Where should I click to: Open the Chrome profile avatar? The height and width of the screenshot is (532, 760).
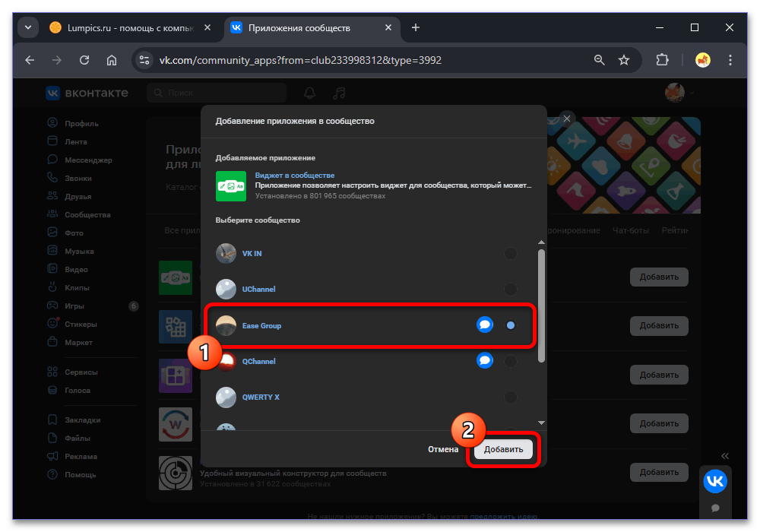click(703, 60)
